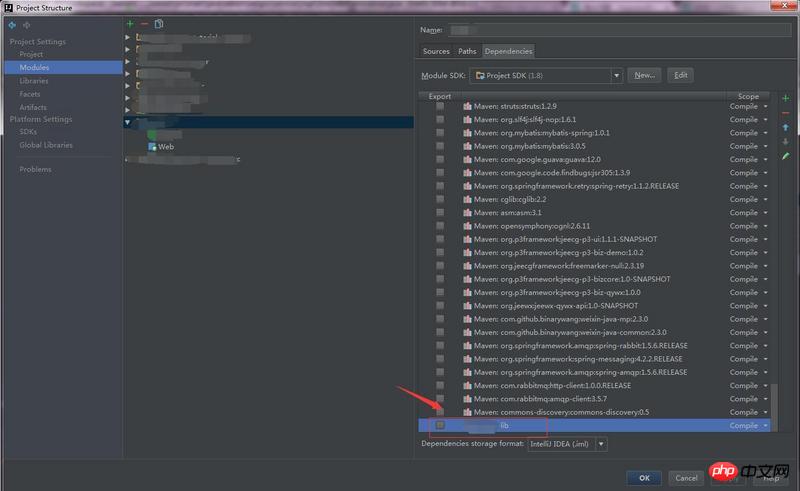This screenshot has height=491, width=800.
Task: Click the New... SDK button
Action: (644, 76)
